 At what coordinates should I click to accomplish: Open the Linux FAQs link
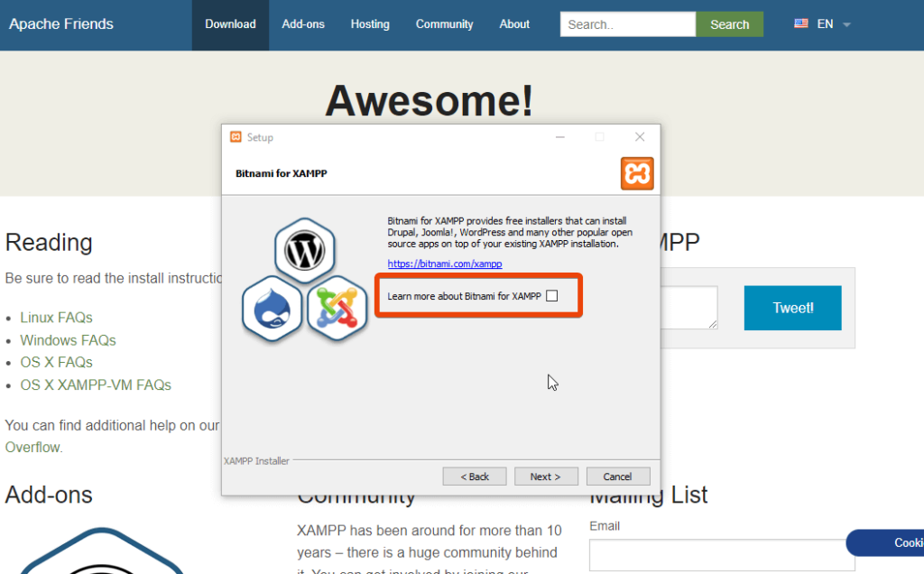[x=56, y=317]
